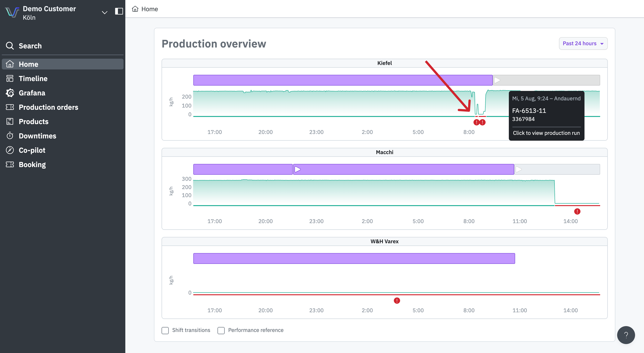Click the Production orders ticket icon
Viewport: 644px width, 353px height.
tap(10, 107)
